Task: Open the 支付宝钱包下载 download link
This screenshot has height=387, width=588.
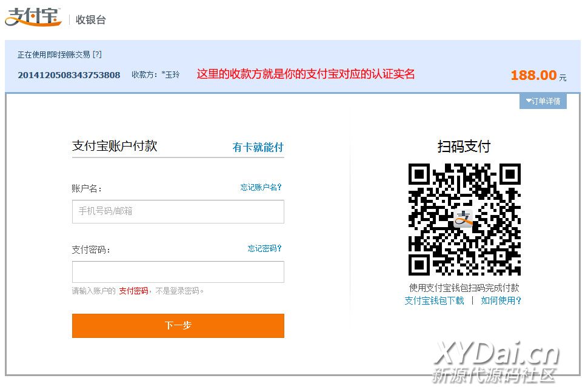Action: (x=434, y=300)
